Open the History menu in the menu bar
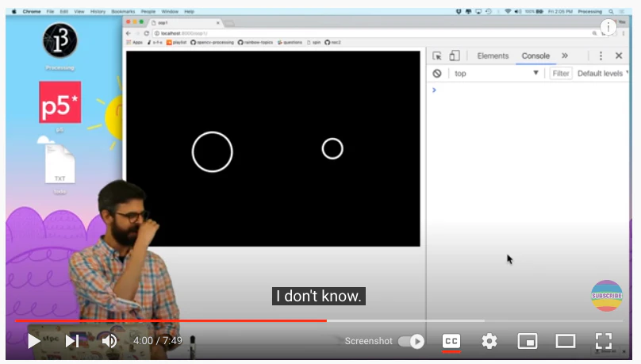 click(98, 11)
